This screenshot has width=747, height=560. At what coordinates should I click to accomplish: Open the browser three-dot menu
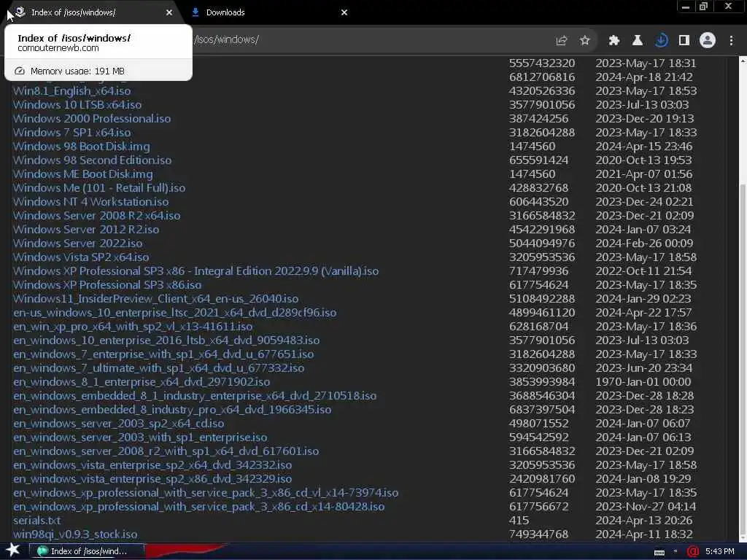pos(731,41)
